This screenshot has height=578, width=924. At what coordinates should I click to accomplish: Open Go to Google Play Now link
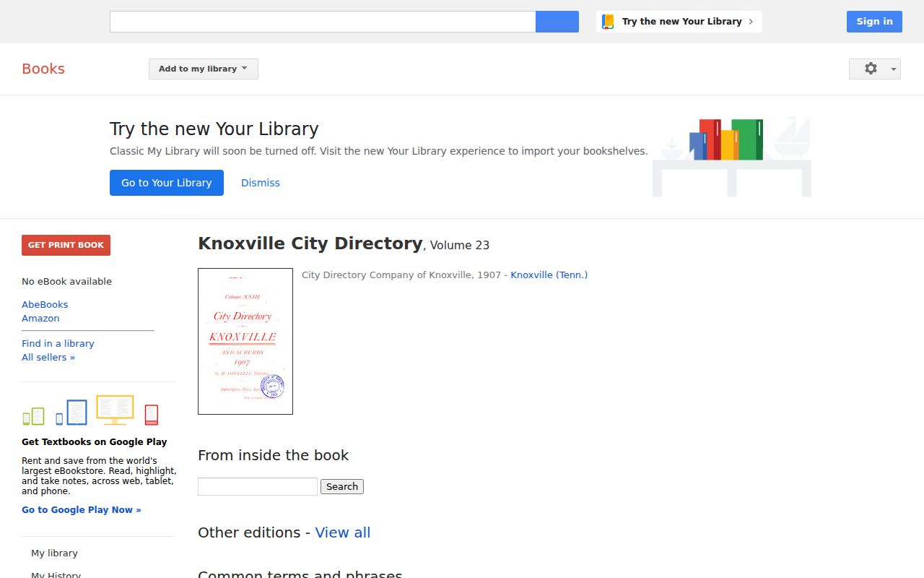click(x=82, y=509)
